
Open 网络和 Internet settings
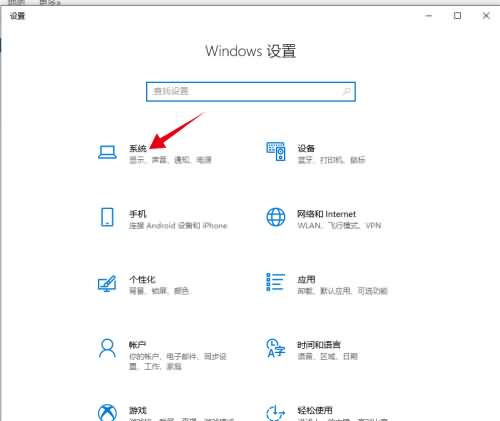327,214
